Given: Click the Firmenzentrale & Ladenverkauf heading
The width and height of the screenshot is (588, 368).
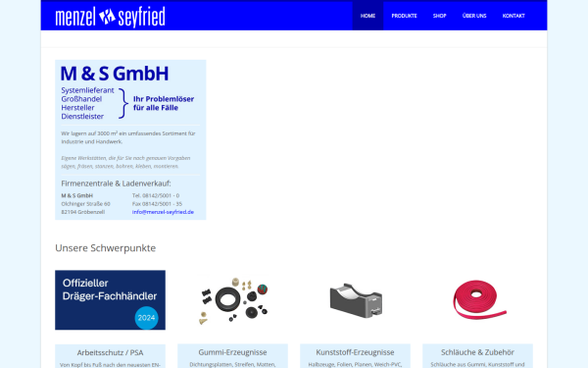Looking at the screenshot, I should pyautogui.click(x=116, y=184).
